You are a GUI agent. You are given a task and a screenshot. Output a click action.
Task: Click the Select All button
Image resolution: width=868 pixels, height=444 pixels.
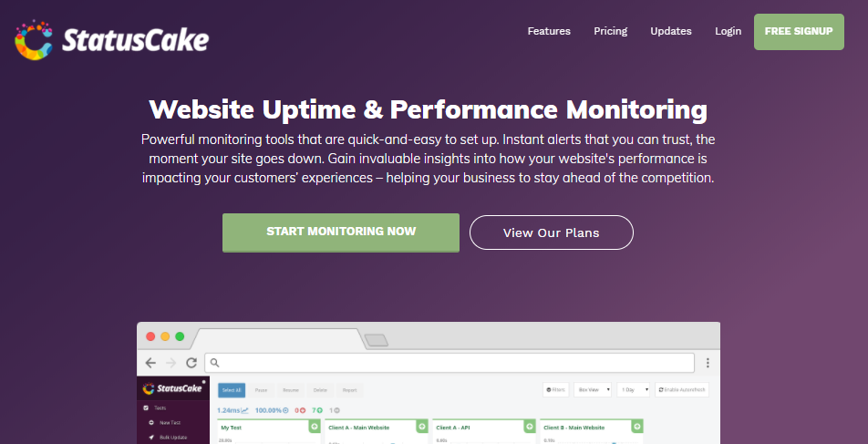pyautogui.click(x=232, y=390)
